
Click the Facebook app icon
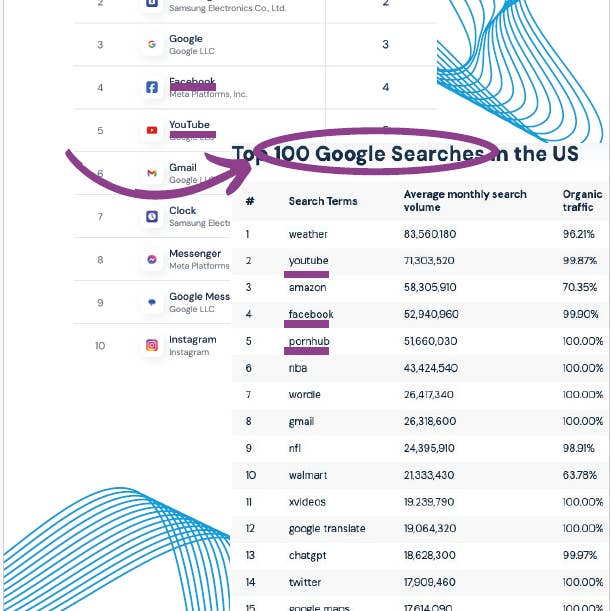pos(152,88)
